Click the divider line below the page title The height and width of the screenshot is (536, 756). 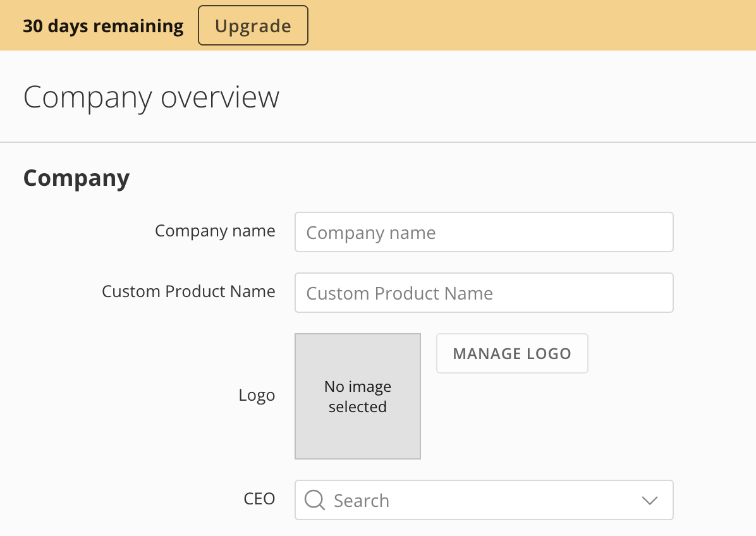tap(378, 142)
